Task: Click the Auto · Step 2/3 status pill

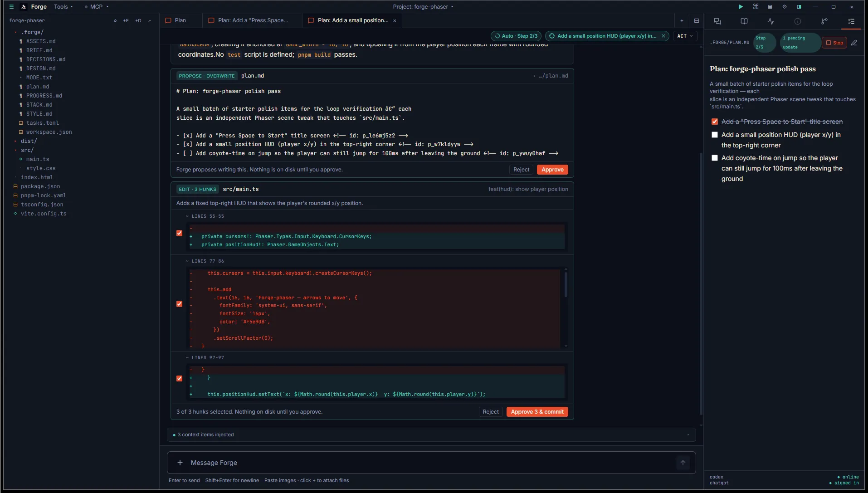Action: pos(516,36)
